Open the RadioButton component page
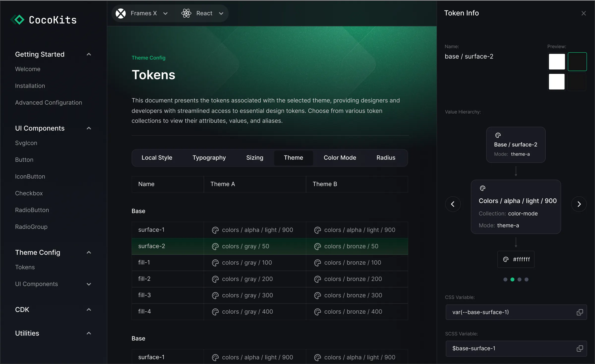Screen dimensions: 595x364 click(x=32, y=210)
